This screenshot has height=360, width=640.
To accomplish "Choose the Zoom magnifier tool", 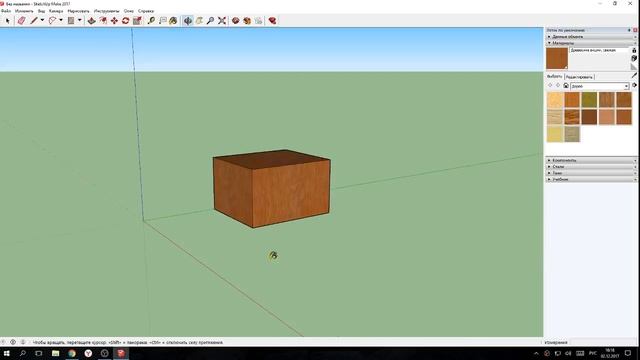I will click(210, 20).
